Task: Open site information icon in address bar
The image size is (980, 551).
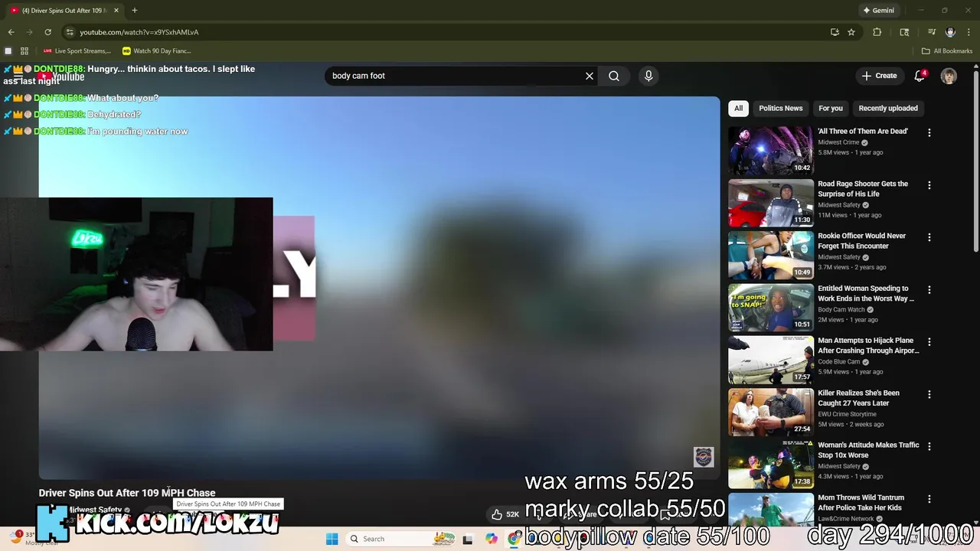Action: pyautogui.click(x=70, y=32)
